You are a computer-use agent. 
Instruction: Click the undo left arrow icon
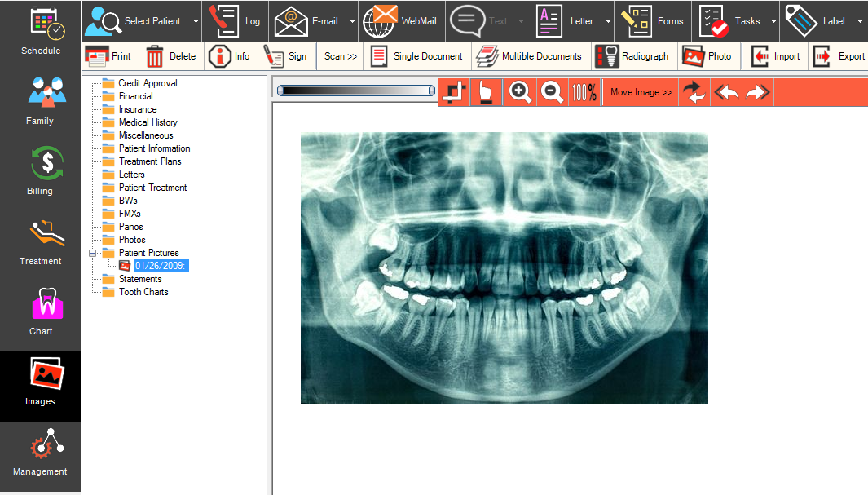tap(726, 92)
